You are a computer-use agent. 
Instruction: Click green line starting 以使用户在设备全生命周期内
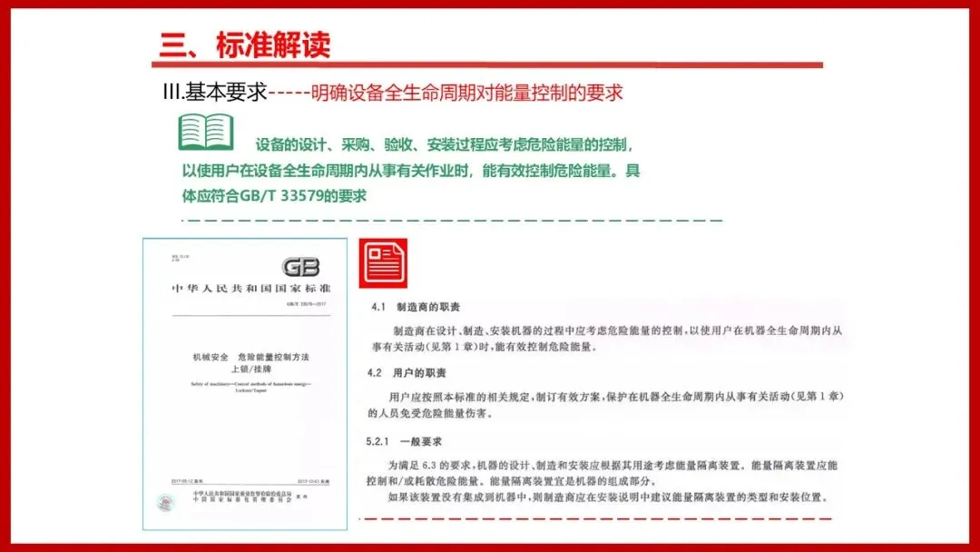coord(411,171)
